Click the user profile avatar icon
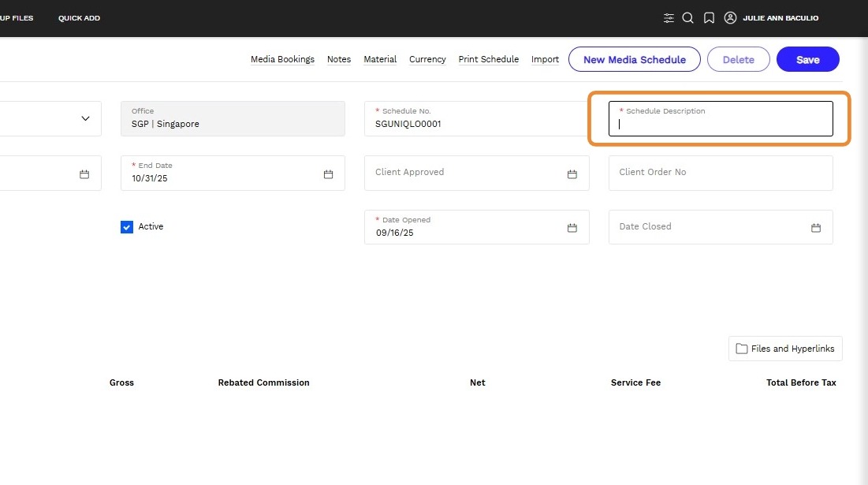 pyautogui.click(x=730, y=18)
